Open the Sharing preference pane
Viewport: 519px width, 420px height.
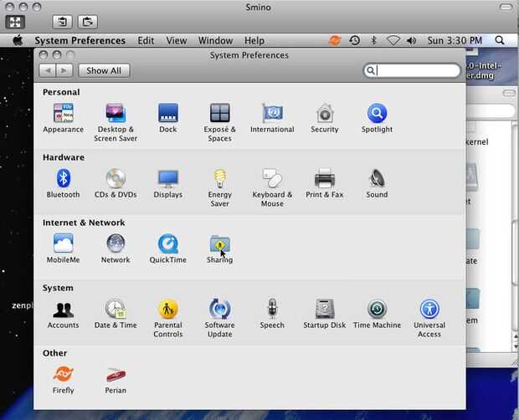(x=219, y=248)
